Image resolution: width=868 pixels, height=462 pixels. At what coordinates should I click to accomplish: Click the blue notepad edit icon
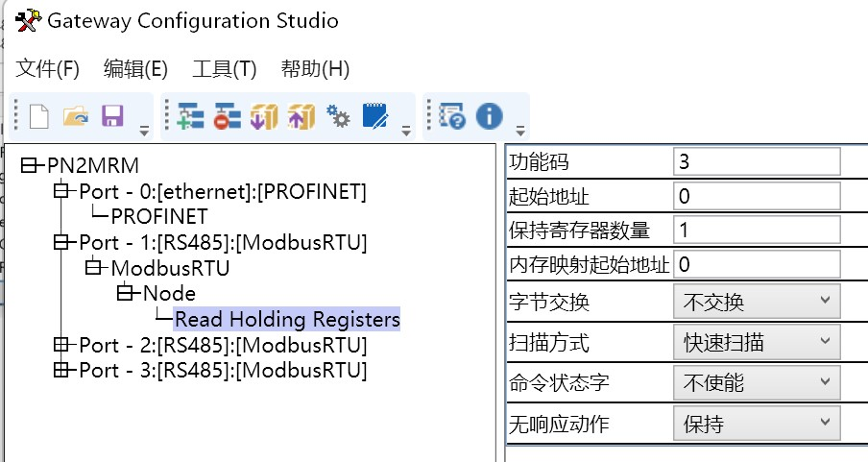375,116
